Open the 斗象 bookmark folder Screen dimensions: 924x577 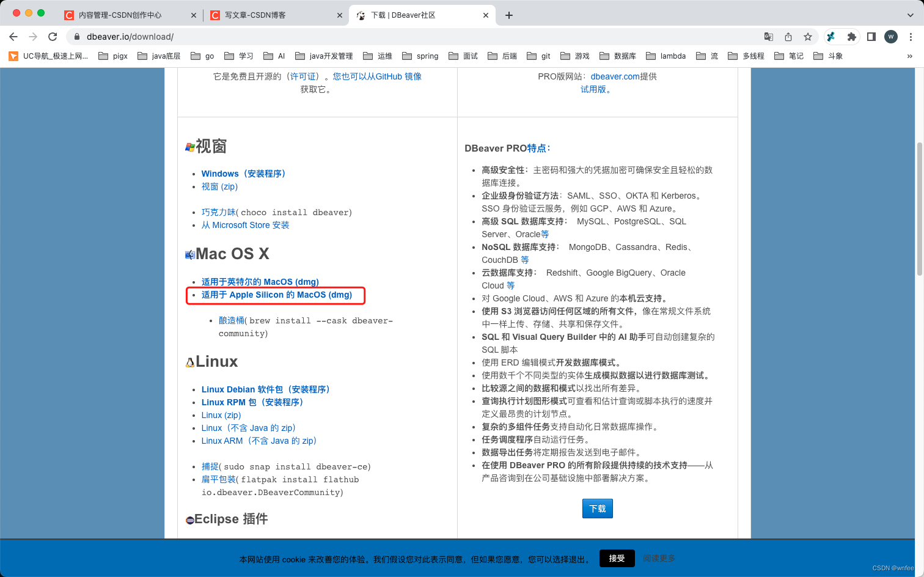[x=828, y=56]
